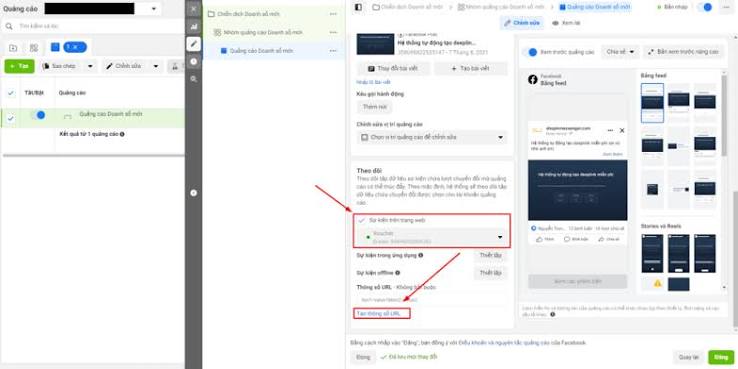Click the blue selected-count pill
Screen dimensions: 738x369
coord(75,47)
